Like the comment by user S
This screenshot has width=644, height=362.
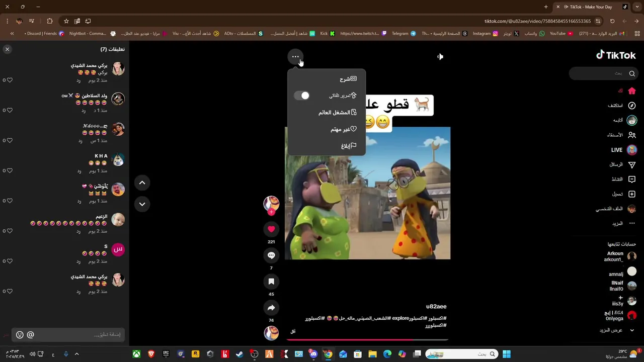pos(9,261)
